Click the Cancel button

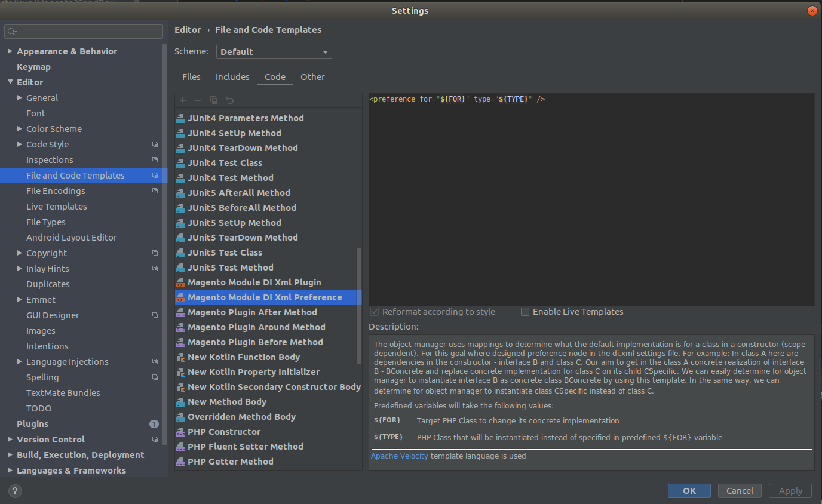coord(740,491)
